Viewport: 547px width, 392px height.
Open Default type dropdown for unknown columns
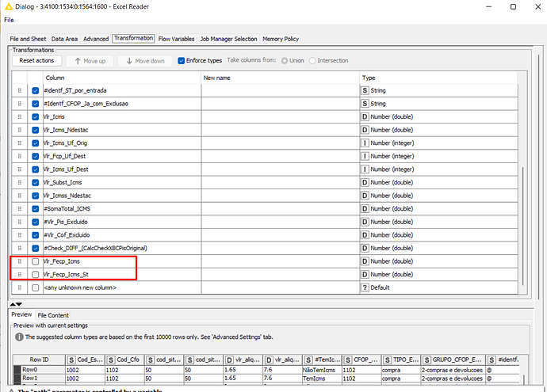(x=438, y=287)
